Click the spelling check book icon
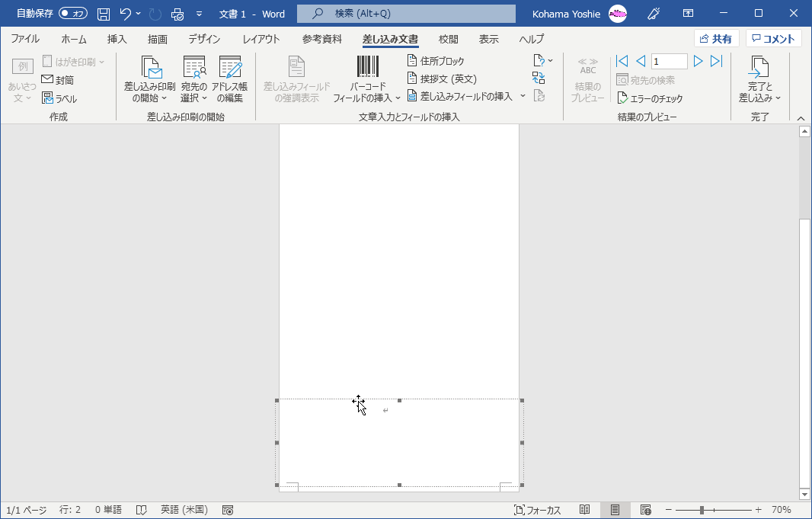Screen dimensions: 812x519 point(142,510)
